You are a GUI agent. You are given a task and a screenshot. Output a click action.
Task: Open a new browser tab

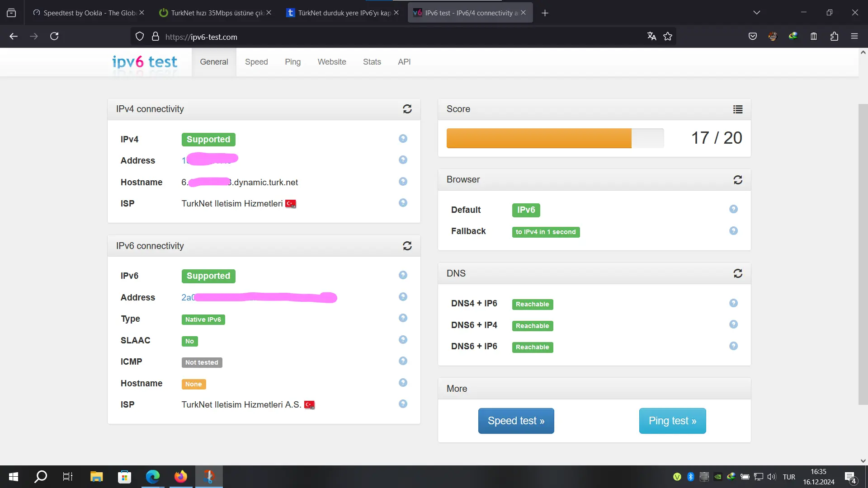[x=545, y=13]
